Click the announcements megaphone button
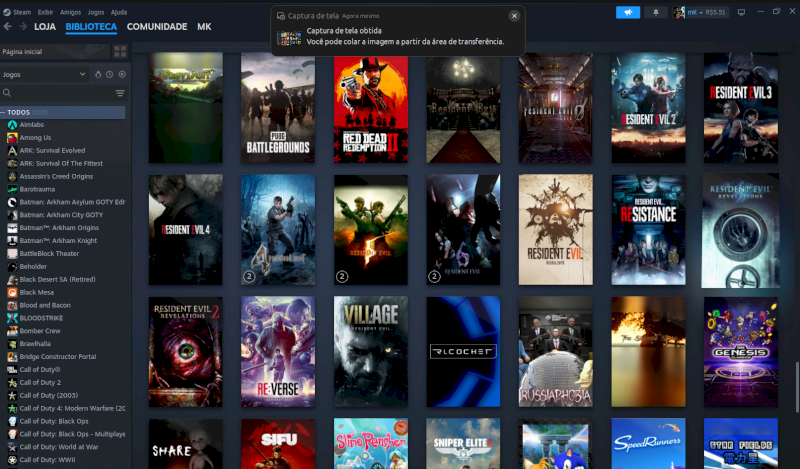This screenshot has height=469, width=800. click(627, 12)
